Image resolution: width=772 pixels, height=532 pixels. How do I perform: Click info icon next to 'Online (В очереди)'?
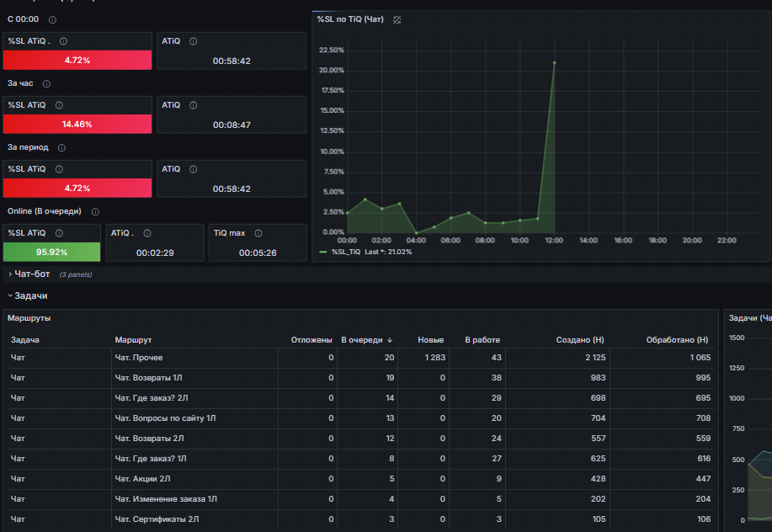click(95, 211)
